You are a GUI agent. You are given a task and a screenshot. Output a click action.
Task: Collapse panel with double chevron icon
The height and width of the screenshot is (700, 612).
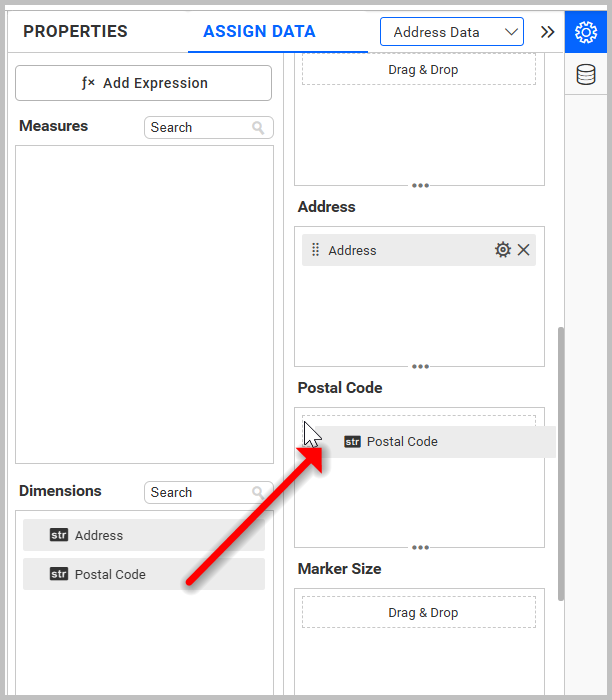click(x=547, y=32)
